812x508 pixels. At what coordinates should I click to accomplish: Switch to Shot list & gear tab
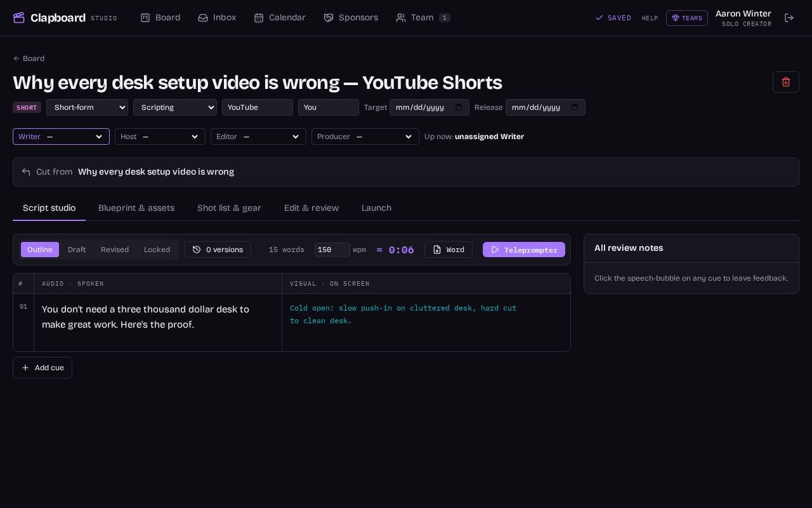pos(229,208)
